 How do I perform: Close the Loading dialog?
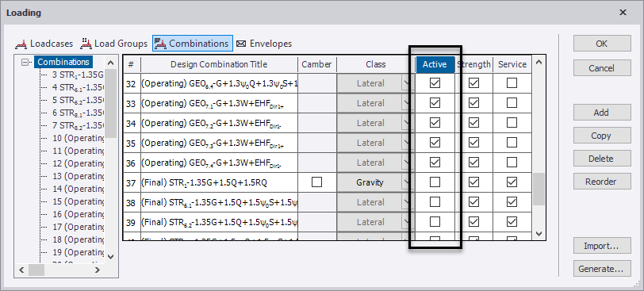623,13
